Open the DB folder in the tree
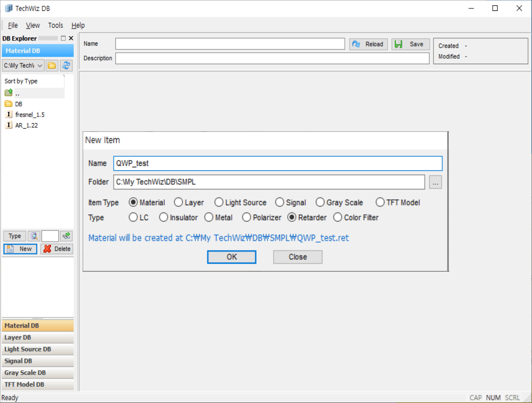This screenshot has width=532, height=403. [19, 104]
